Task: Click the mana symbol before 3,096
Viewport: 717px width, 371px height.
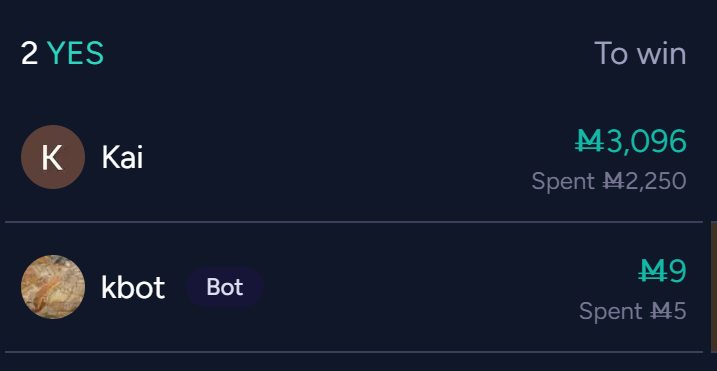Action: click(590, 141)
